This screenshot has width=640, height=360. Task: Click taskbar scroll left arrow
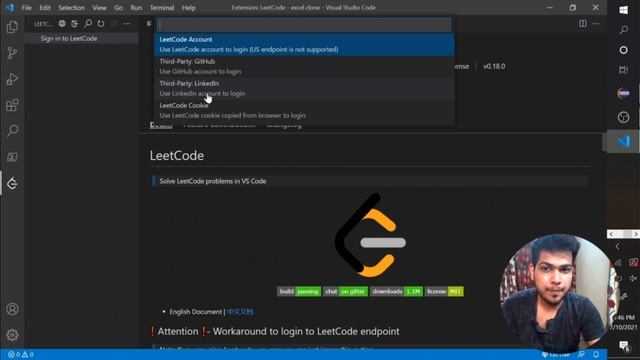pos(611,234)
